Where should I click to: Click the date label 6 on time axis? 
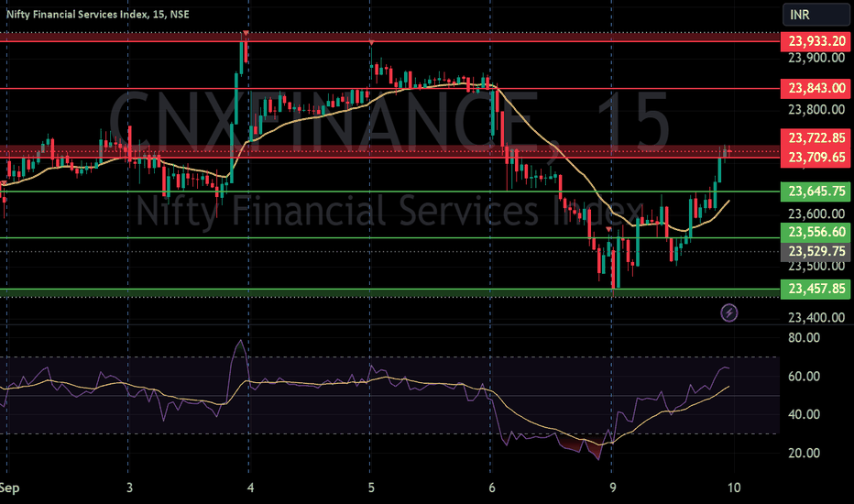click(x=492, y=488)
